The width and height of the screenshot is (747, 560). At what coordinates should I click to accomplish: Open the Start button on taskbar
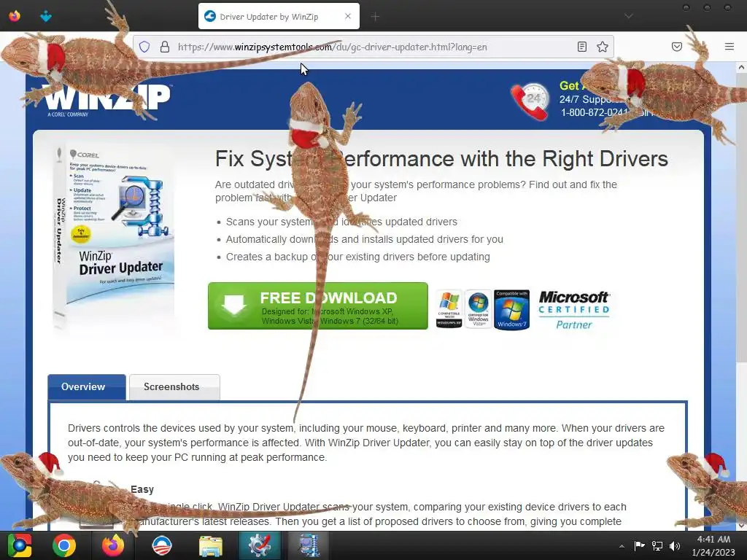point(20,545)
